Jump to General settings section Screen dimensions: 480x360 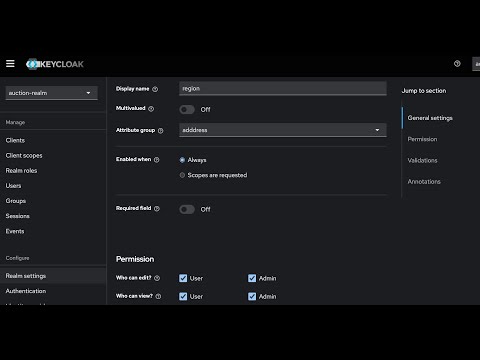[x=430, y=118]
